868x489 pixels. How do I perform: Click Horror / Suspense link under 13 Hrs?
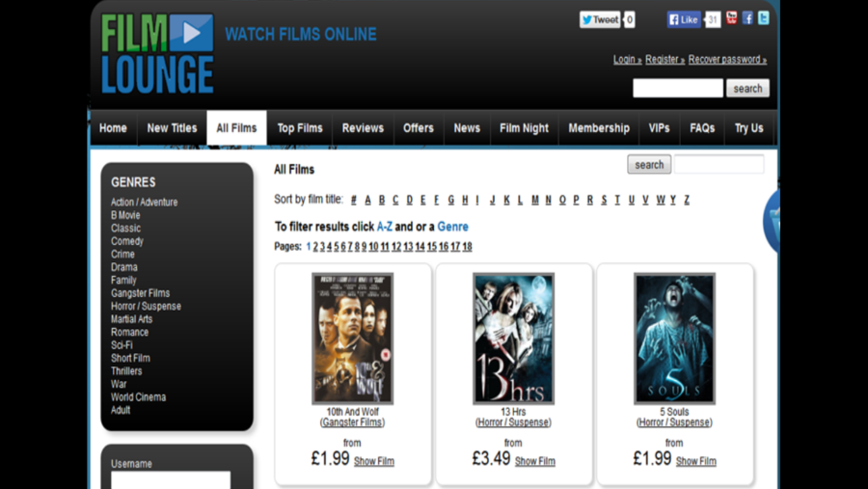513,422
